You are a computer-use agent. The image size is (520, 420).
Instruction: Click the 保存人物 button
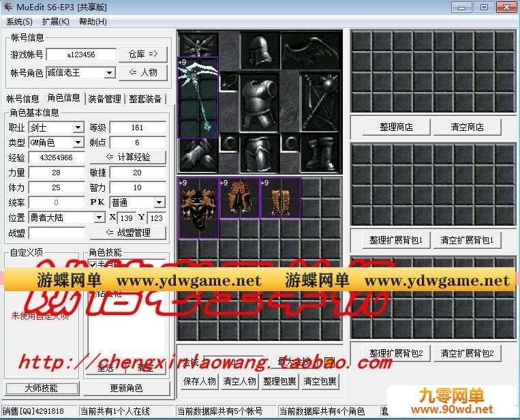click(200, 381)
